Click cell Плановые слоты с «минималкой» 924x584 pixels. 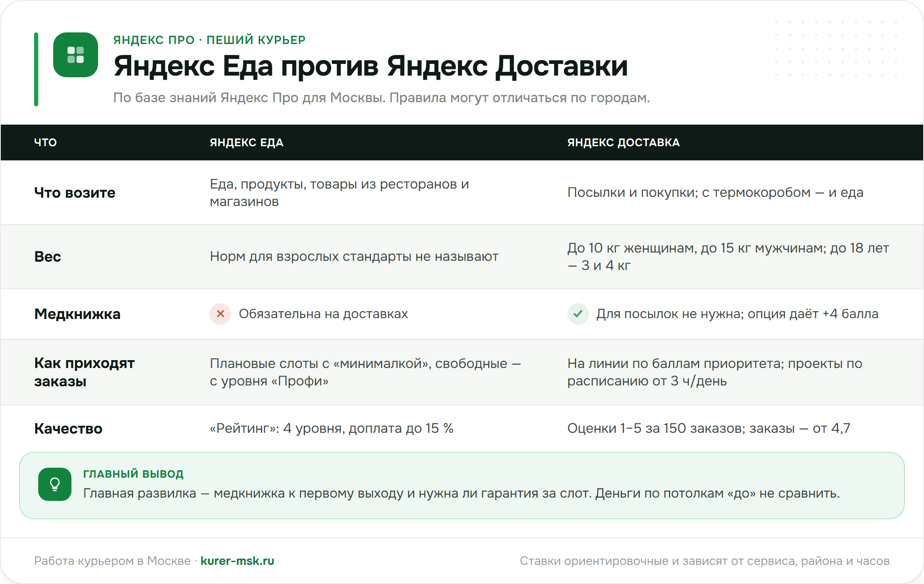(365, 372)
